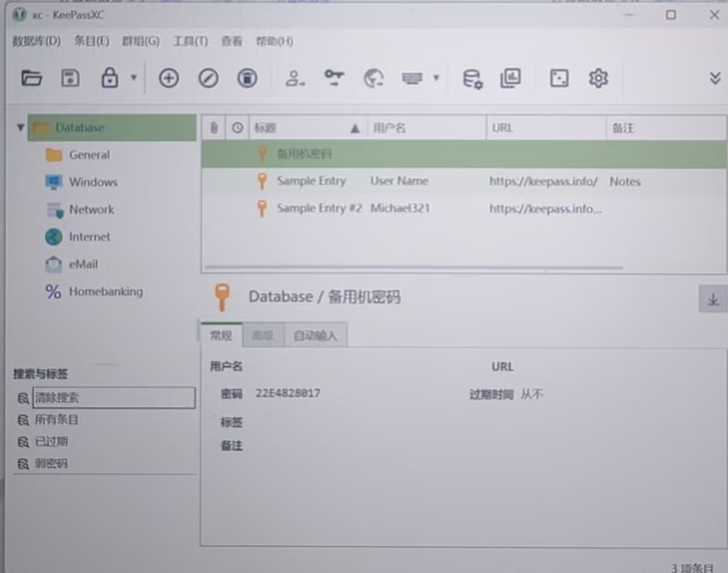The height and width of the screenshot is (573, 728).
Task: Click https://keepass.info/ URL cell
Action: click(543, 181)
